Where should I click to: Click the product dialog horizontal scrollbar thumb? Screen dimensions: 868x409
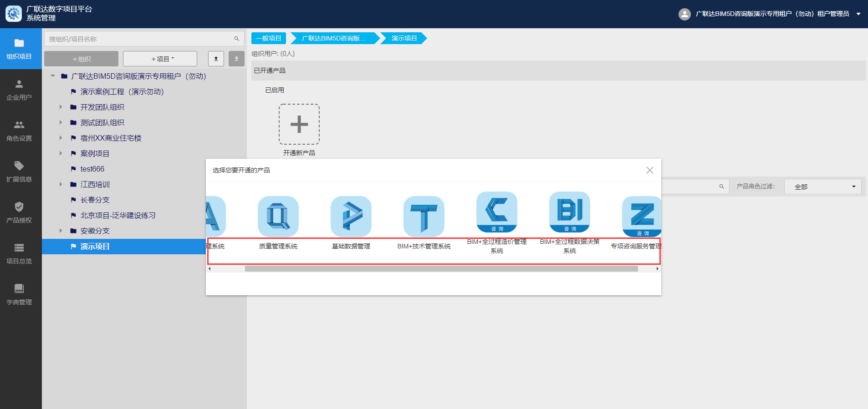(441, 269)
